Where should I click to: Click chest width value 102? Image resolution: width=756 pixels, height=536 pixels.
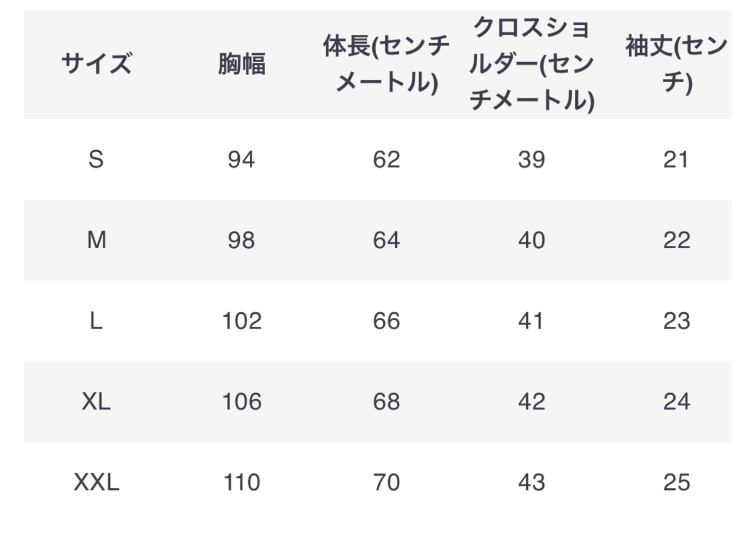coord(242,321)
